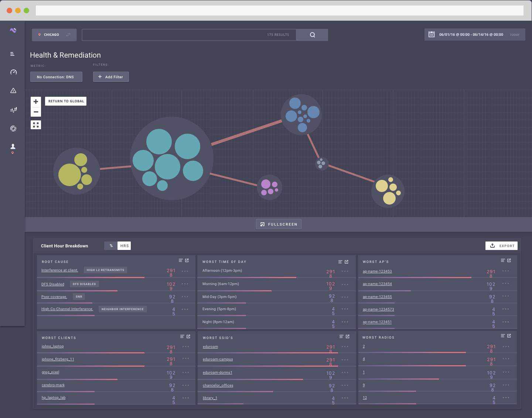The image size is (532, 418).
Task: Pop out the Worst Clients panel
Action: click(188, 336)
